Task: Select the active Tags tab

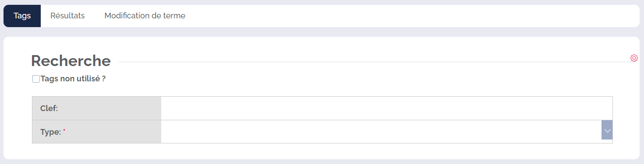Action: point(22,16)
